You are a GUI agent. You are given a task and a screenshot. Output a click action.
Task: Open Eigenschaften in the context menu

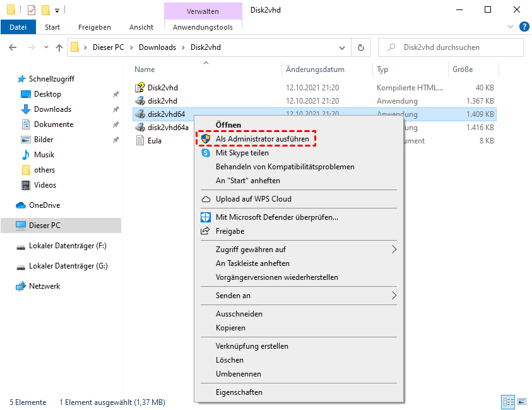pos(299,393)
